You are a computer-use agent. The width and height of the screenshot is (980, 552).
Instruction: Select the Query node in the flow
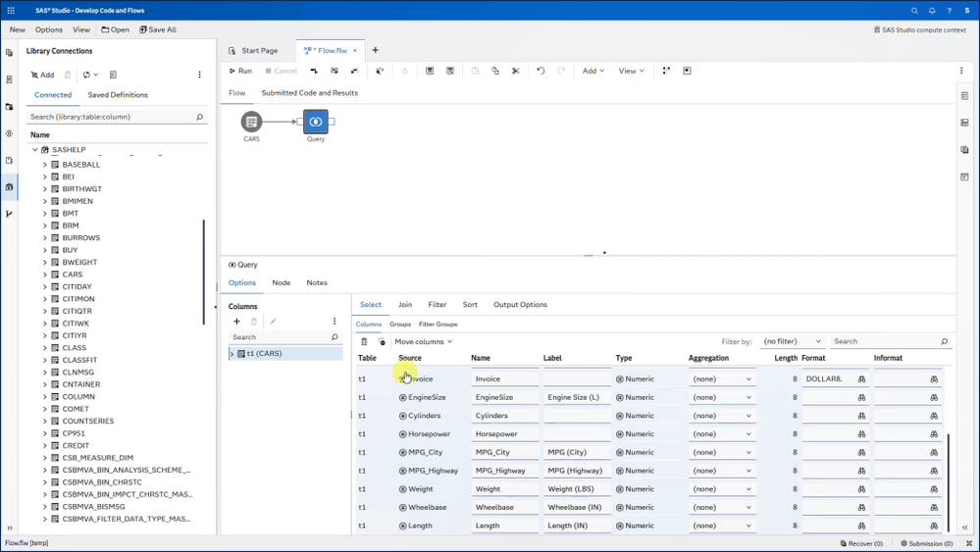(316, 122)
